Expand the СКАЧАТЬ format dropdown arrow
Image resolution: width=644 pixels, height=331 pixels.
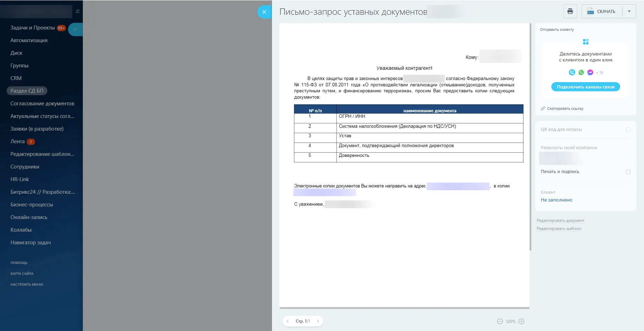coord(629,11)
